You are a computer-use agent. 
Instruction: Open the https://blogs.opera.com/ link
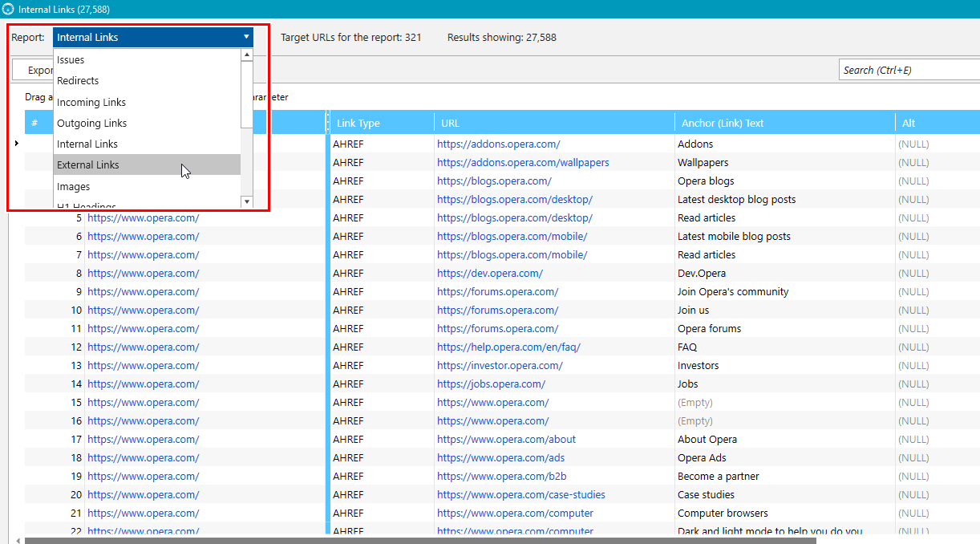pos(494,181)
